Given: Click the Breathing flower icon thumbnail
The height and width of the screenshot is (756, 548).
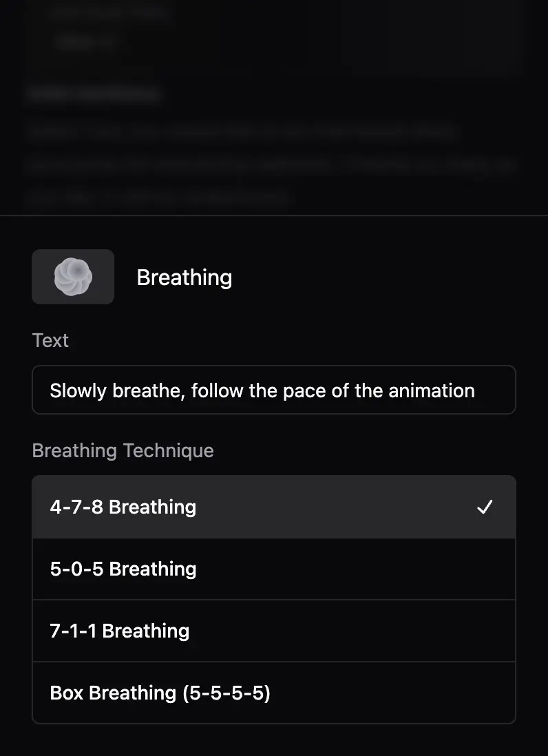Looking at the screenshot, I should point(73,277).
